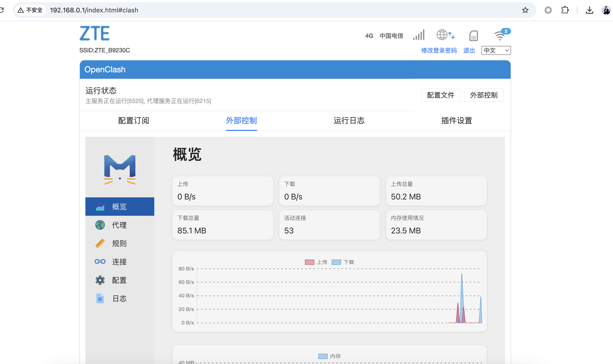
Task: Click the 规则 ruler icon in sidebar
Action: [x=100, y=243]
